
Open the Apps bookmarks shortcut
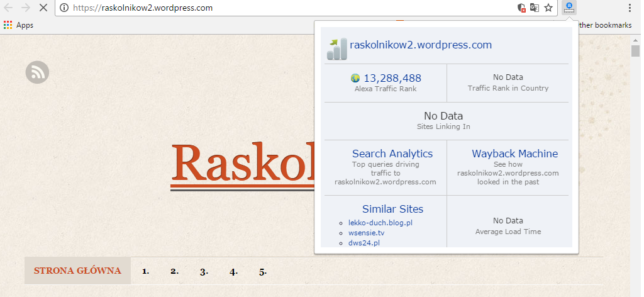point(18,25)
